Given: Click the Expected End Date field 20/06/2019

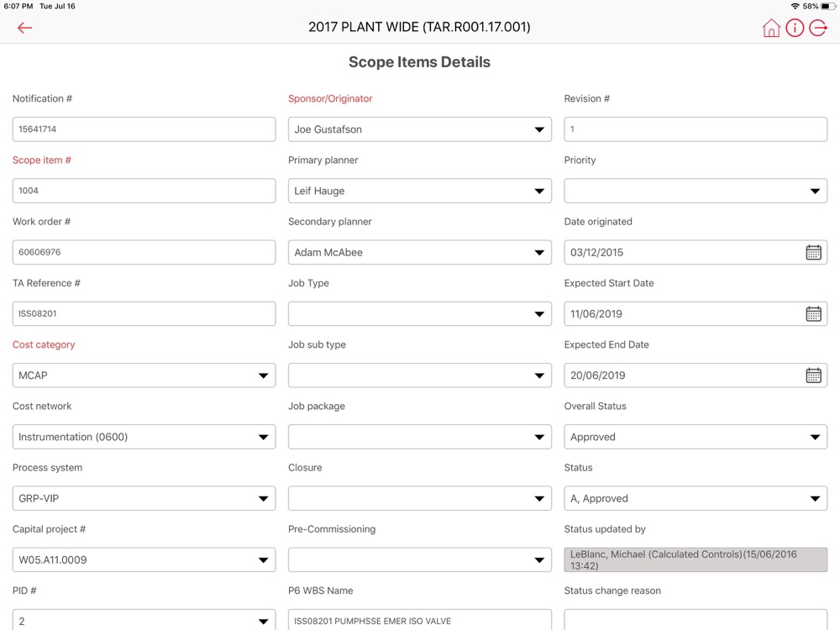Looking at the screenshot, I should 696,375.
